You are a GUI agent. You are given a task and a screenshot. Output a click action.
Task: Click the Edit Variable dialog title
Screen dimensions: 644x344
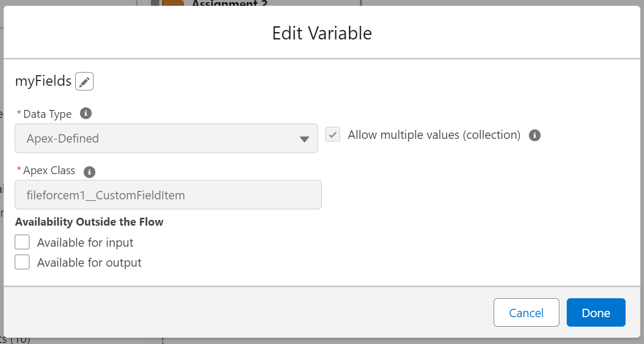pos(322,33)
